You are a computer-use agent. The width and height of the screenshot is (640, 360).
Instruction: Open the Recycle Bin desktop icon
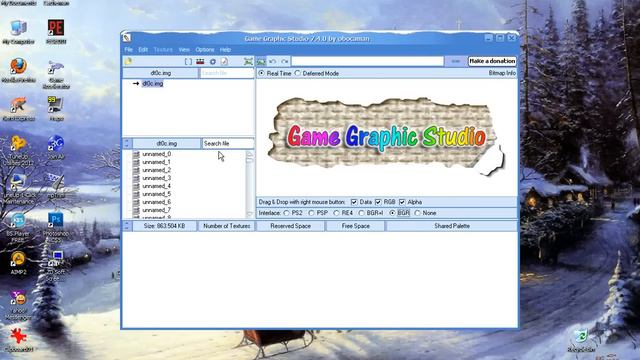(x=581, y=340)
